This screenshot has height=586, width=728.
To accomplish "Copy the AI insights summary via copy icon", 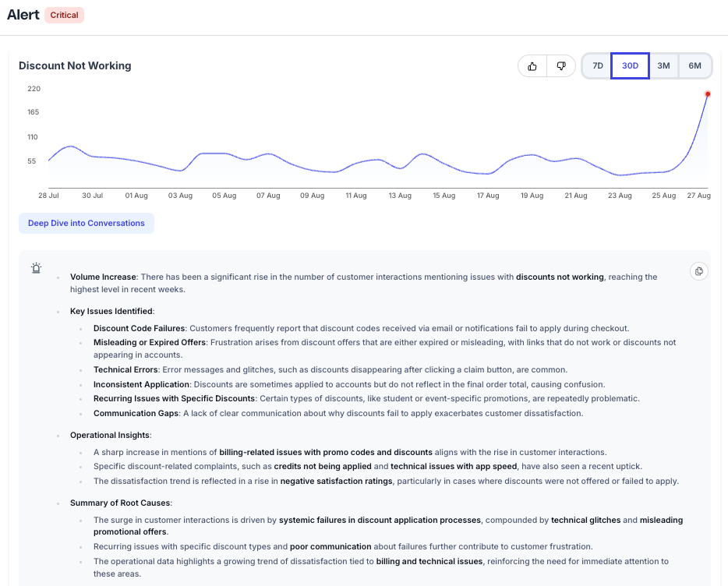I will pos(699,271).
